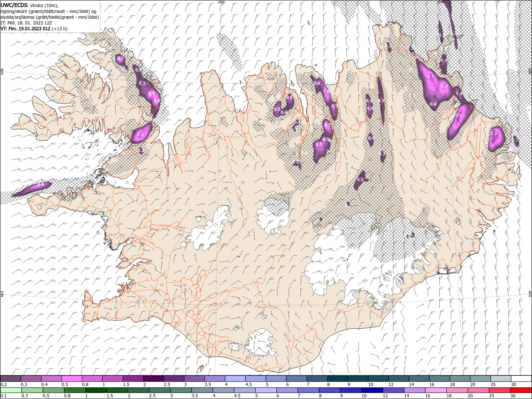The height and width of the screenshot is (399, 532).
Task: Click the lower legend deep blue swatch at 10
Action: (x=372, y=390)
